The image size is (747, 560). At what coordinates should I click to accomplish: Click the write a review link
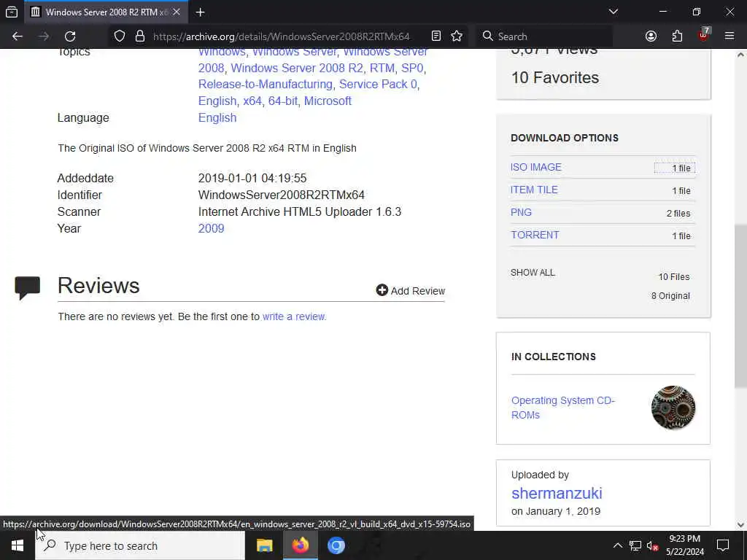294,316
